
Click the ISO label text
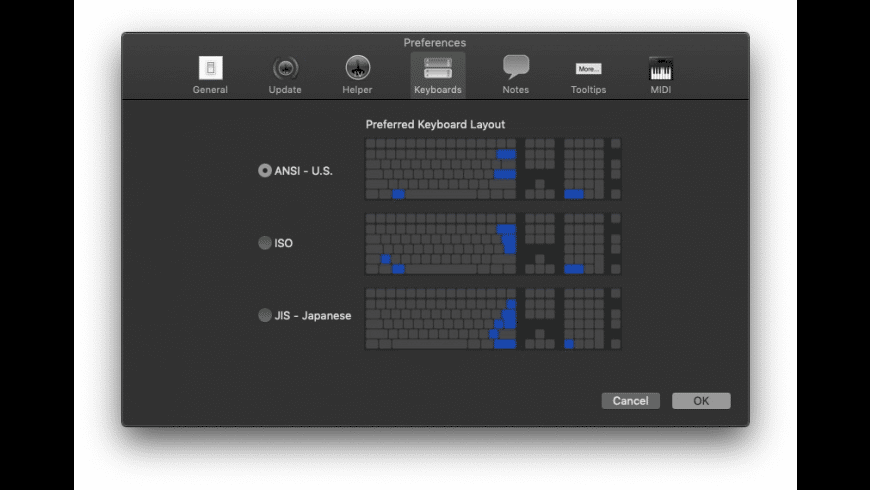click(284, 243)
